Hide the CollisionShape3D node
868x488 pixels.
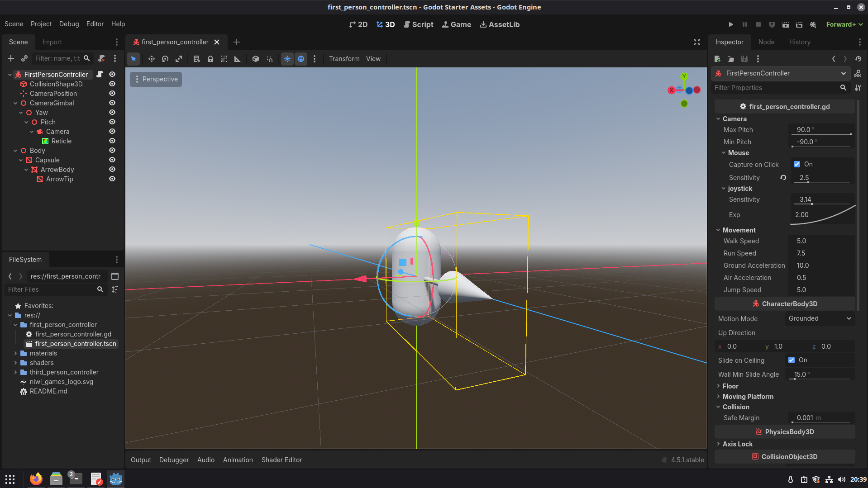tap(112, 84)
